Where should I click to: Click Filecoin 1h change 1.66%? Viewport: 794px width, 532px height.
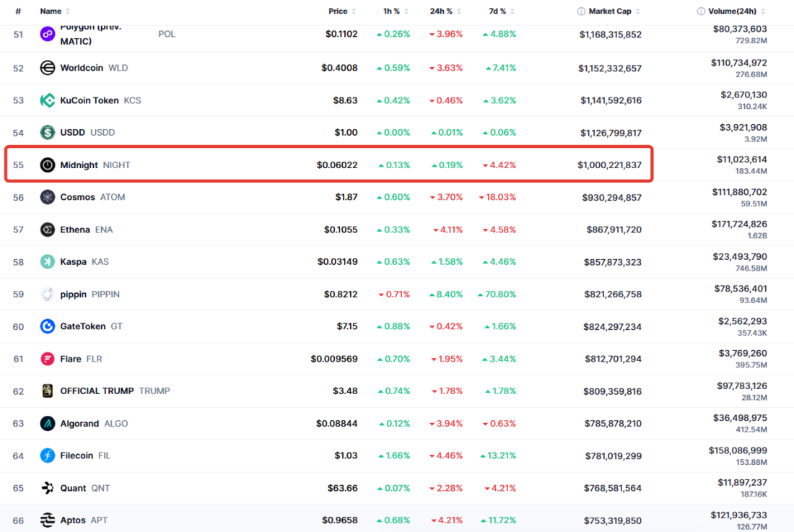click(x=394, y=455)
